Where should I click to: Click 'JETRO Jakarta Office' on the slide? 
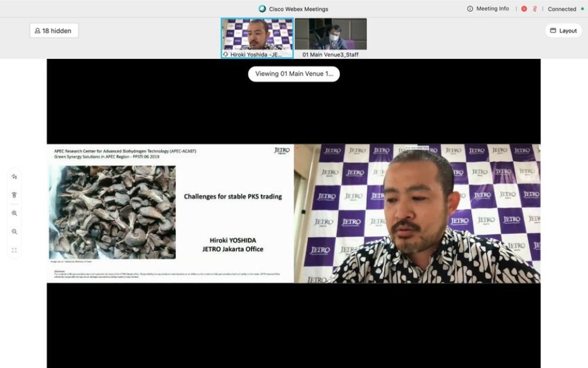point(233,249)
